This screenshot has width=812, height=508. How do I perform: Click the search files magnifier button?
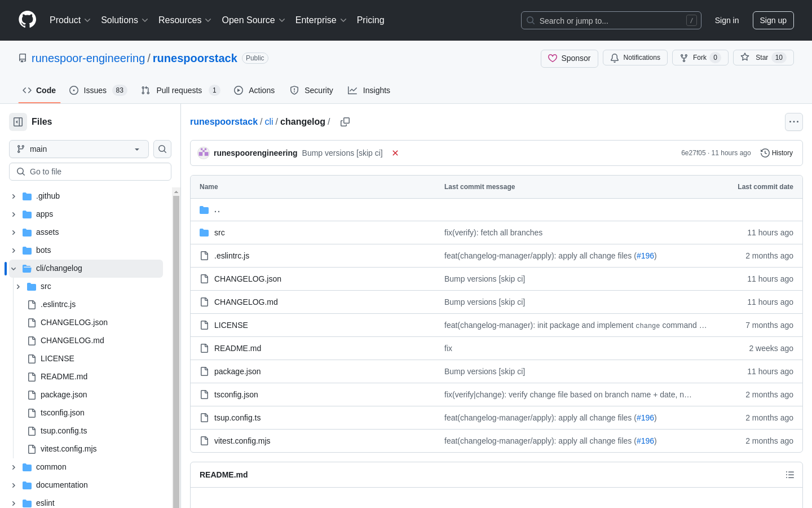(162, 149)
